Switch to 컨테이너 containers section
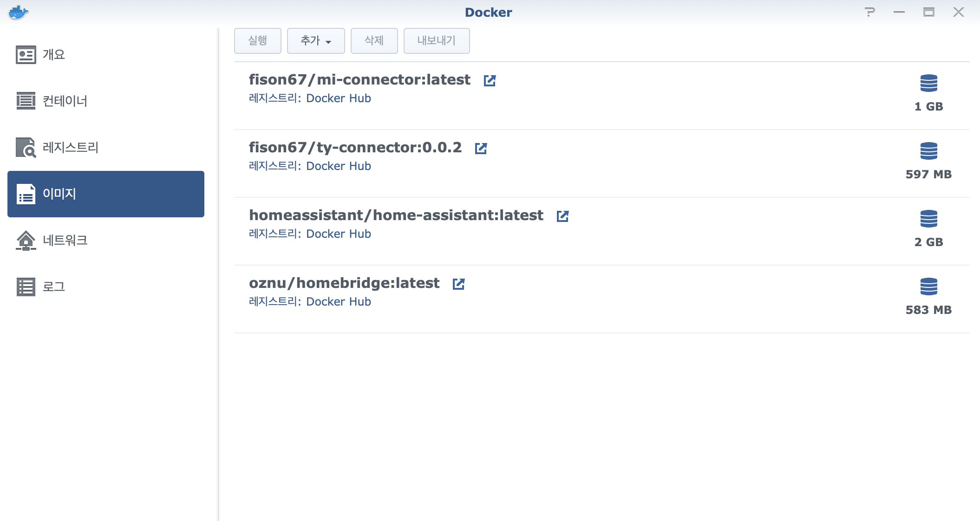Screen dimensions: 980x521 [65, 101]
